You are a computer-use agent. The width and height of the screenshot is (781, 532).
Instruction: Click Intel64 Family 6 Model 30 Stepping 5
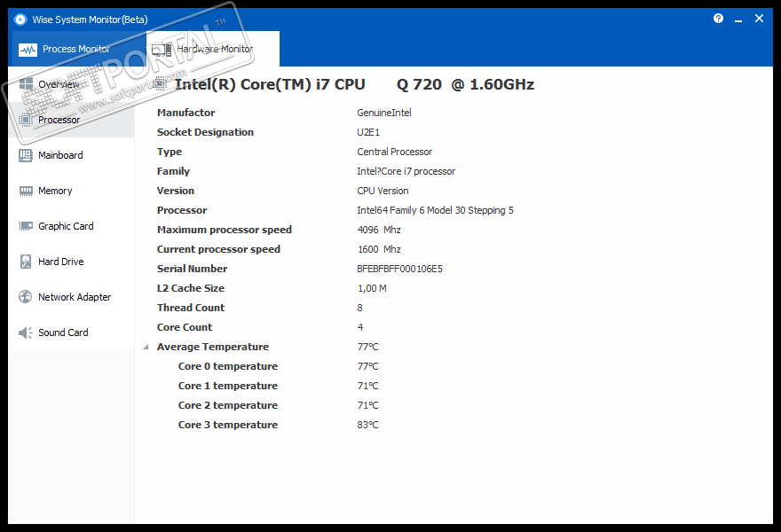(x=435, y=210)
